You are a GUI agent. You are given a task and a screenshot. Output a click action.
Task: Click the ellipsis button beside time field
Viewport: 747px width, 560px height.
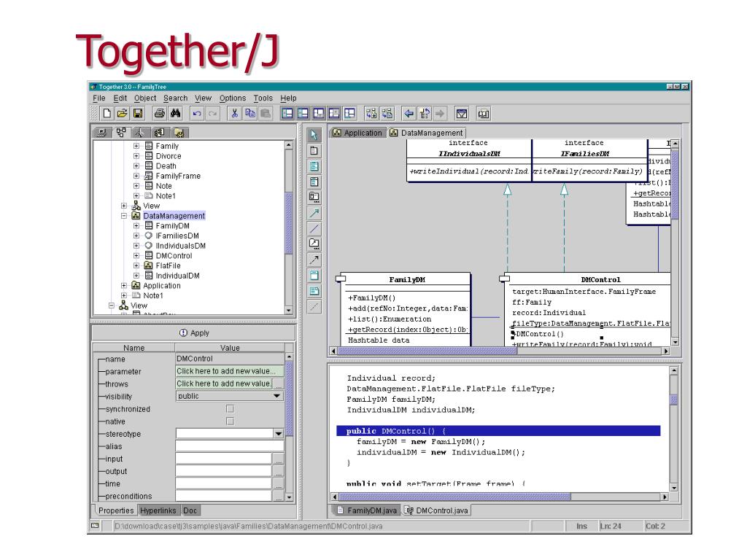tap(278, 484)
